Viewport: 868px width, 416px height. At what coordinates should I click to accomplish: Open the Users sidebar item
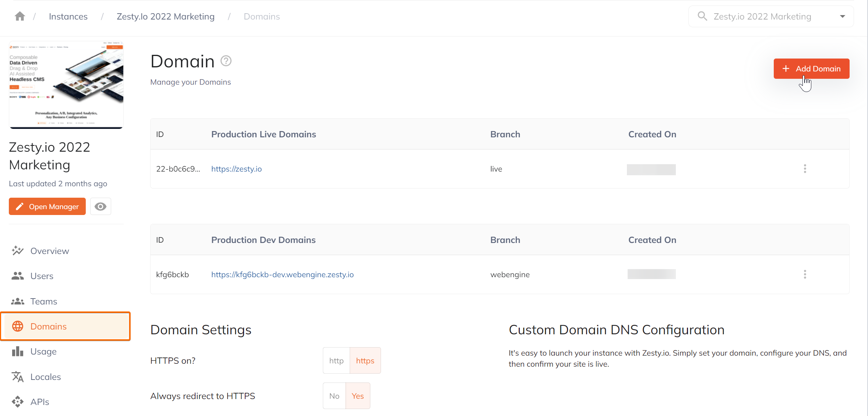click(x=66, y=276)
